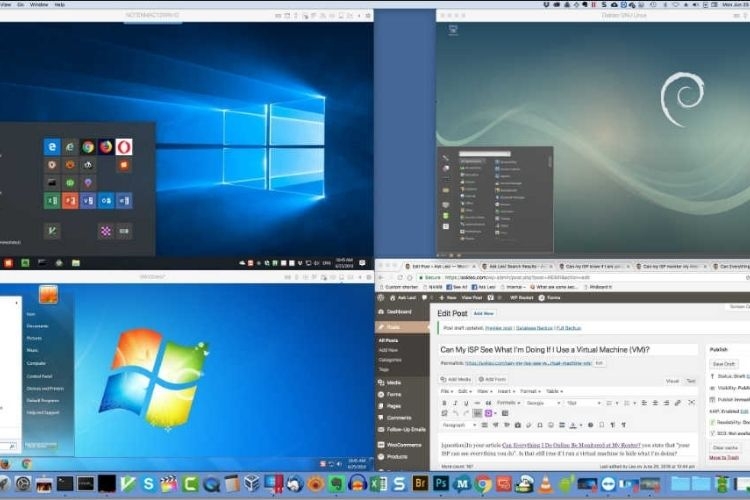Open Adobe Bridge from macOS Dock

419,484
